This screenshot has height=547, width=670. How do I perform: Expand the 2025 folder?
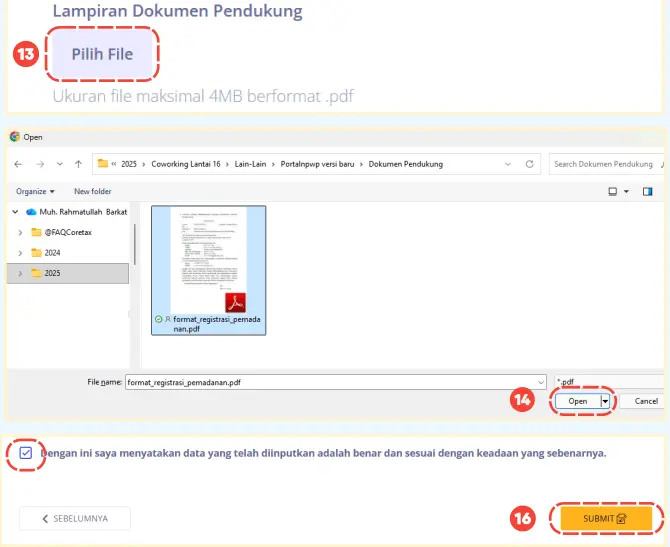point(20,274)
